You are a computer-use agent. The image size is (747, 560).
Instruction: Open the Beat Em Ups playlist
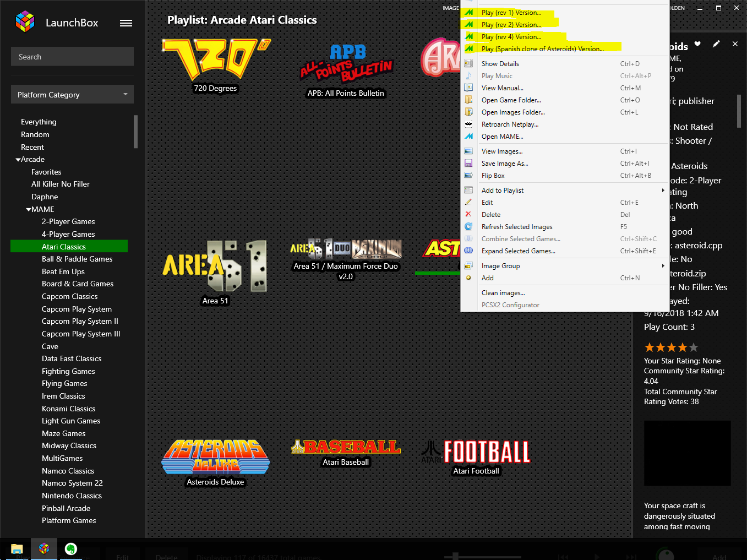[63, 271]
